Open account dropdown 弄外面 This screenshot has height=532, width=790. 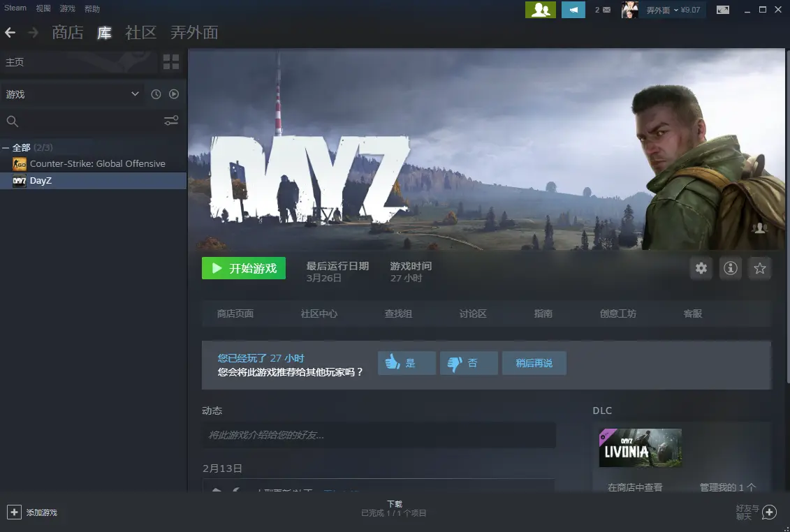click(x=662, y=10)
